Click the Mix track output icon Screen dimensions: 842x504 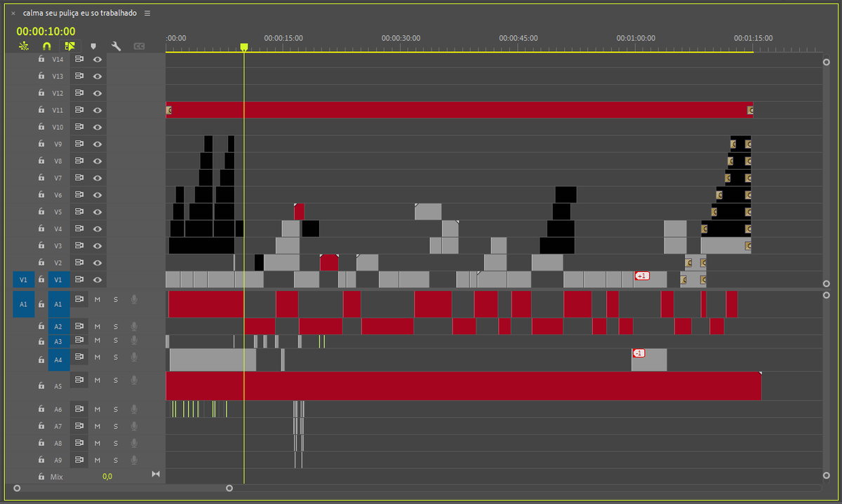156,475
